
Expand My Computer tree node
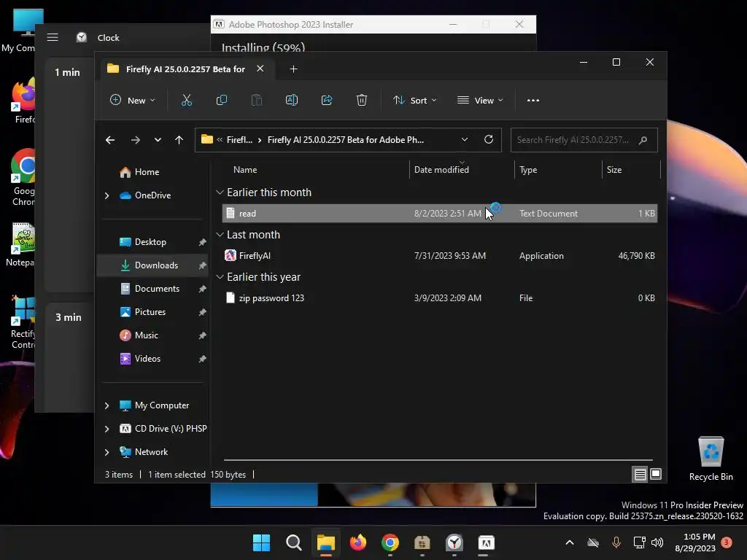click(x=107, y=405)
